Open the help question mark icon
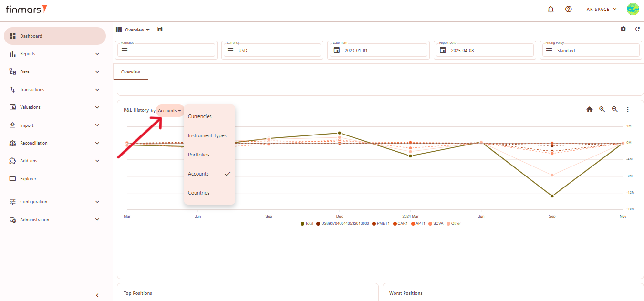The image size is (644, 301). tap(568, 9)
